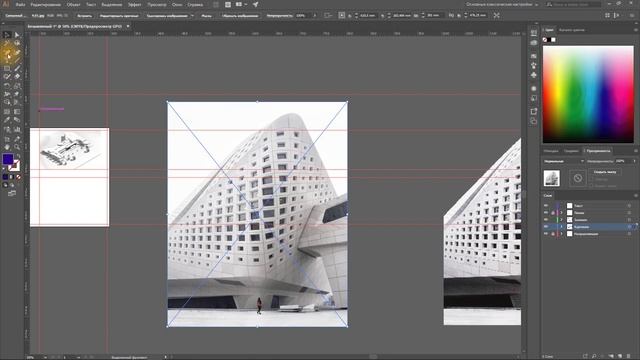Click the Маска button in control bar
Screen dimensions: 640x360
tap(207, 16)
